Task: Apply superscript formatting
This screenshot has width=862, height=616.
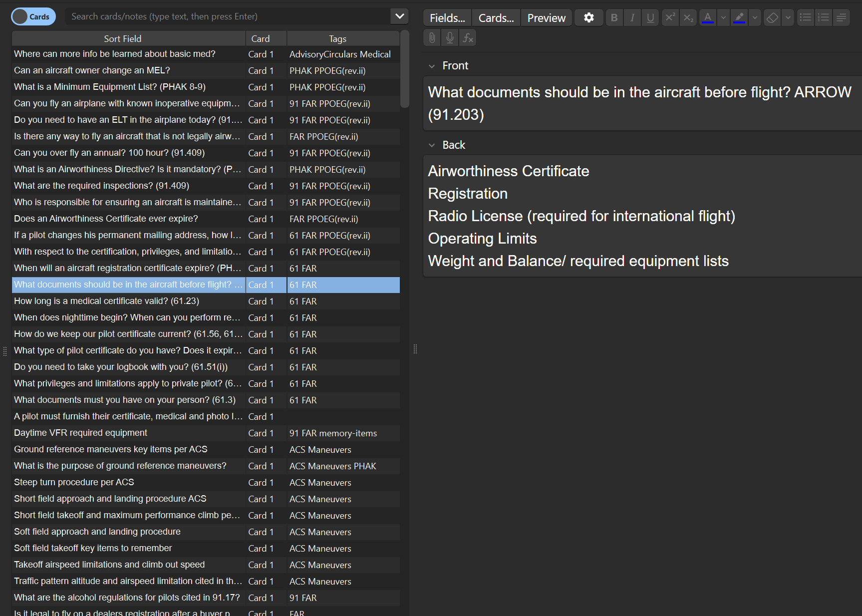Action: [x=670, y=17]
